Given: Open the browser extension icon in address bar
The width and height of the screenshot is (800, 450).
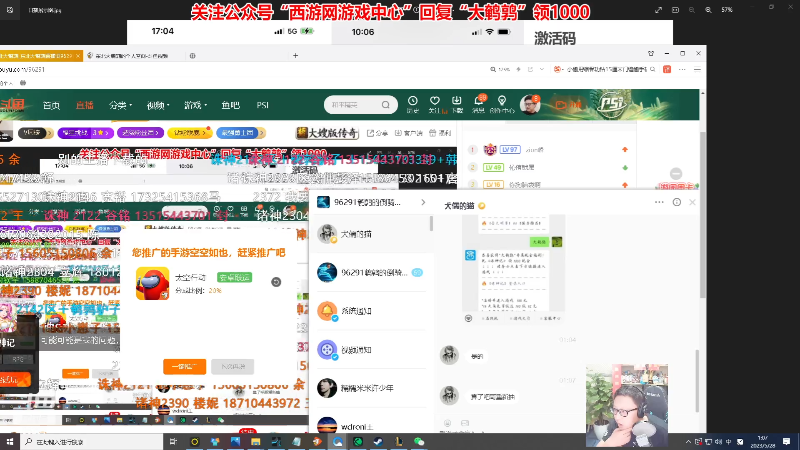Looking at the screenshot, I should [667, 69].
